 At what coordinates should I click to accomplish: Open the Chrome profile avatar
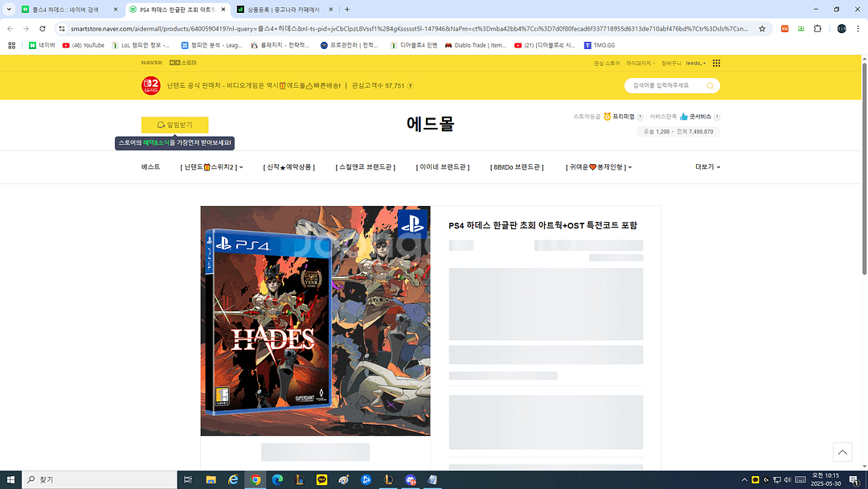(x=841, y=28)
